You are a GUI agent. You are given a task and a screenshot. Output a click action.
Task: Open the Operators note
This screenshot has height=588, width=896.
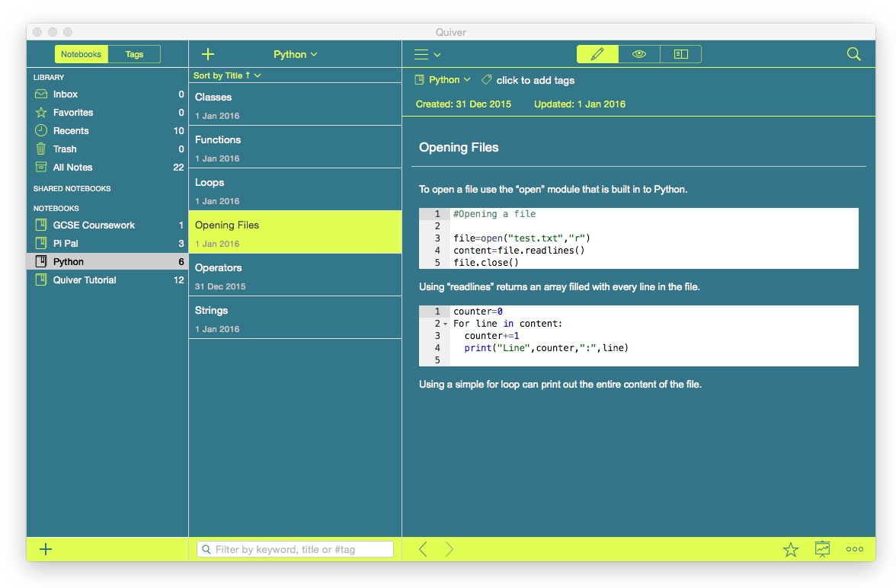pyautogui.click(x=296, y=275)
